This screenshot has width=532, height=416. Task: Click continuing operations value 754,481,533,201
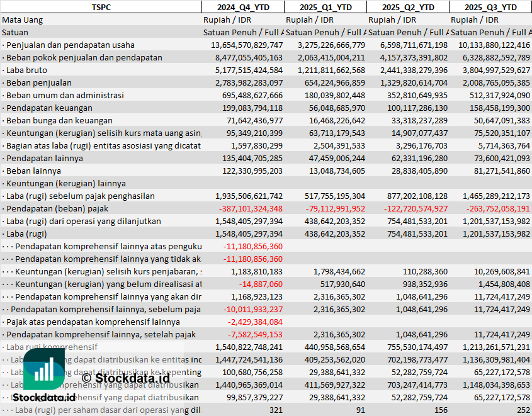point(417,221)
